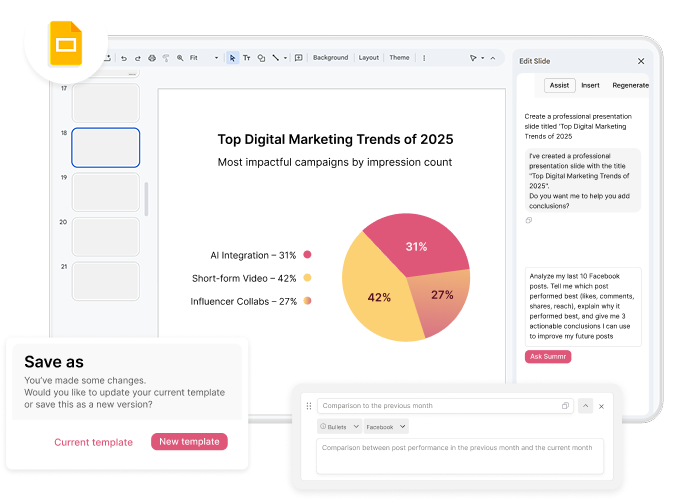Image resolution: width=677 pixels, height=501 pixels.
Task: Select the paint format tool
Action: point(165,58)
